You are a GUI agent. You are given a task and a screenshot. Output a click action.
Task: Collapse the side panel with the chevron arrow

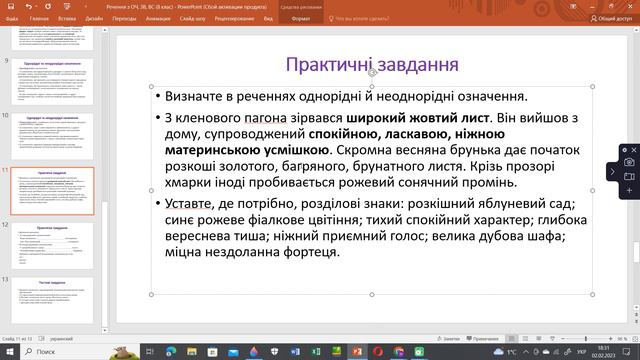tap(612, 172)
